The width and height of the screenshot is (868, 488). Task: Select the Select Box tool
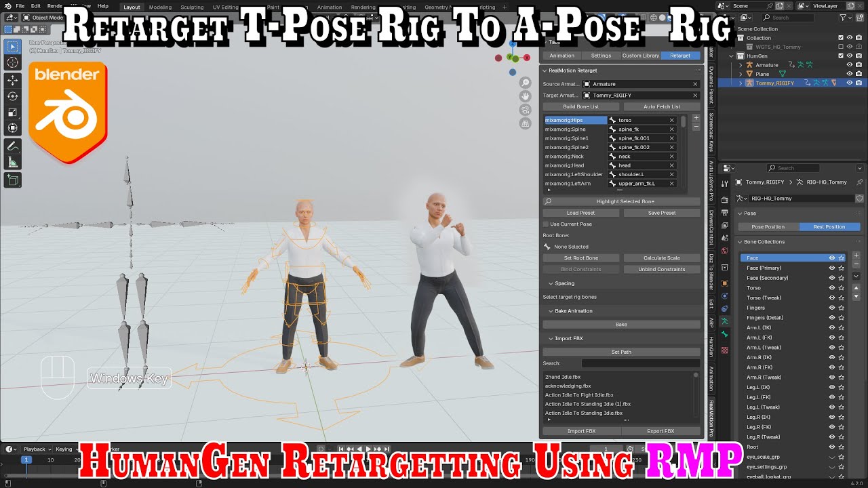(12, 46)
